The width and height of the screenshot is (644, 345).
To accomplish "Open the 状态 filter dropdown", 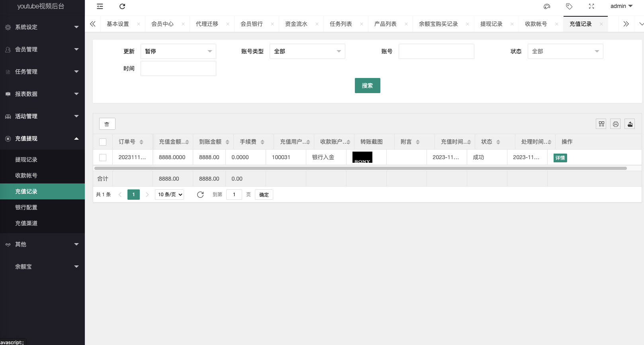I will [566, 51].
